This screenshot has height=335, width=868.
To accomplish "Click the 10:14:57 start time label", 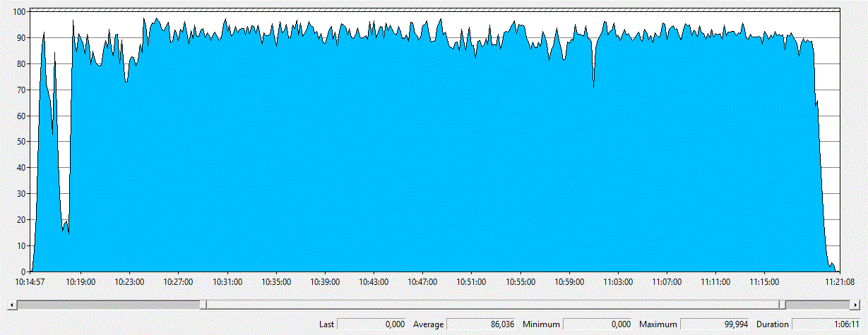I will point(30,281).
